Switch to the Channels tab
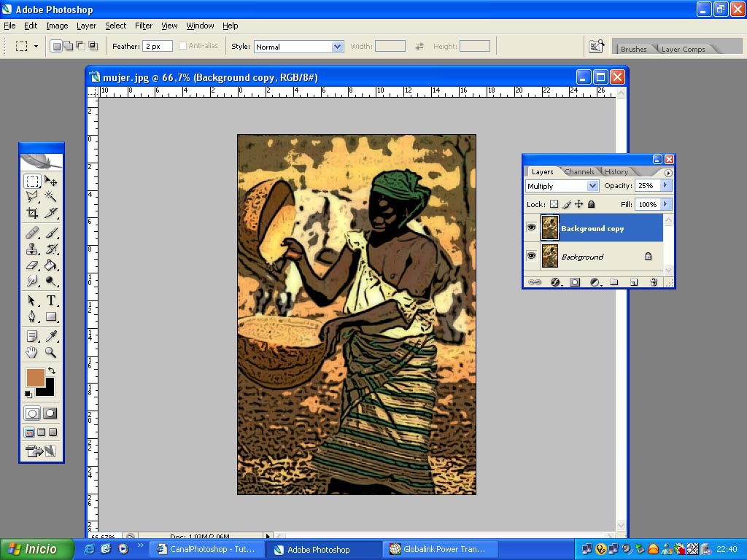Viewport: 747px width, 560px height. pos(579,172)
